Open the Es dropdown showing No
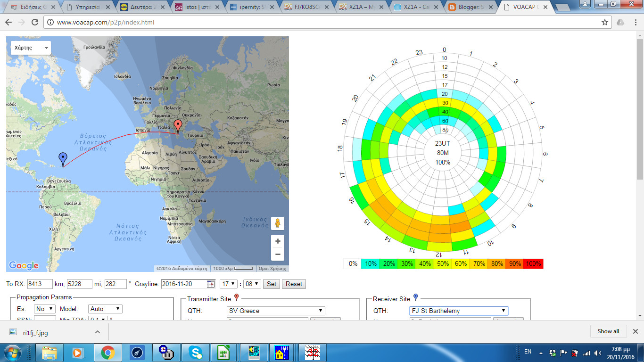Image resolution: width=644 pixels, height=362 pixels. pos(45,309)
